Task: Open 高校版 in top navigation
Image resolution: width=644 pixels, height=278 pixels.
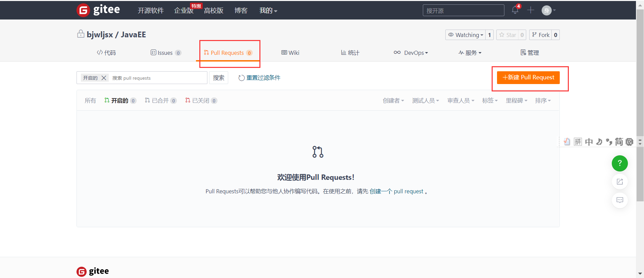Action: click(x=213, y=11)
